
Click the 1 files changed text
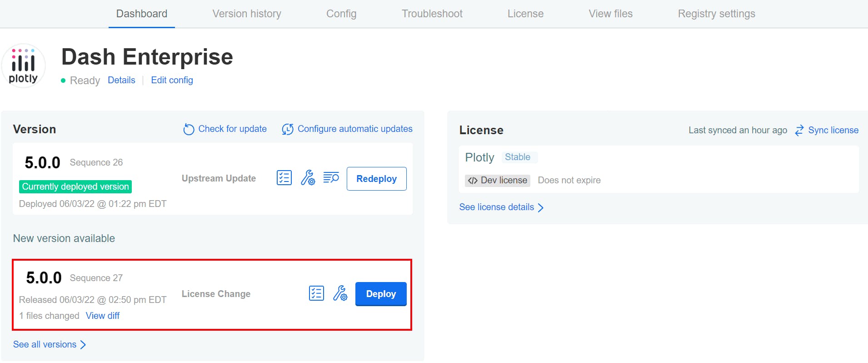tap(49, 316)
